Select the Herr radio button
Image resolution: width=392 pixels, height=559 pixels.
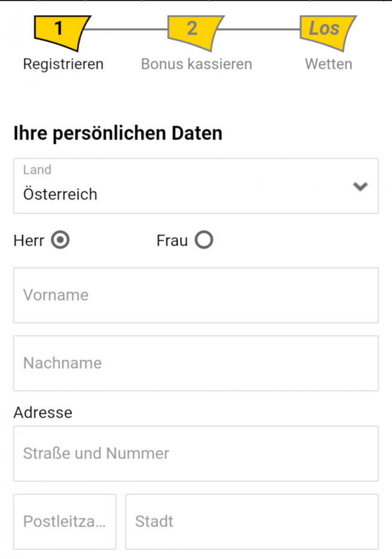[60, 240]
